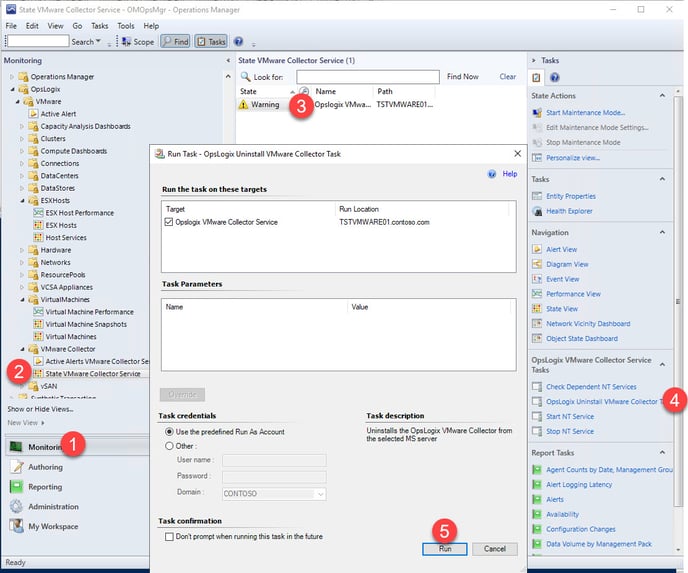Click the Health Explorer icon
Image resolution: width=688 pixels, height=573 pixels.
point(537,211)
